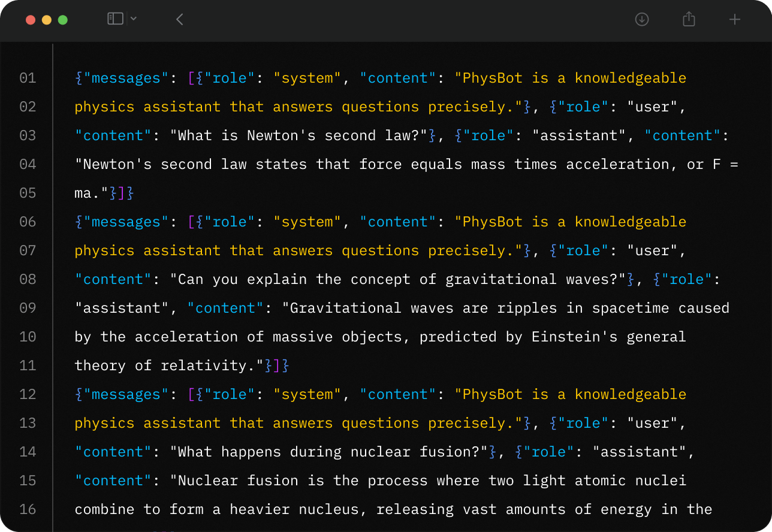This screenshot has height=532, width=772.
Task: Click the "messages" key on line 01
Action: (x=122, y=78)
